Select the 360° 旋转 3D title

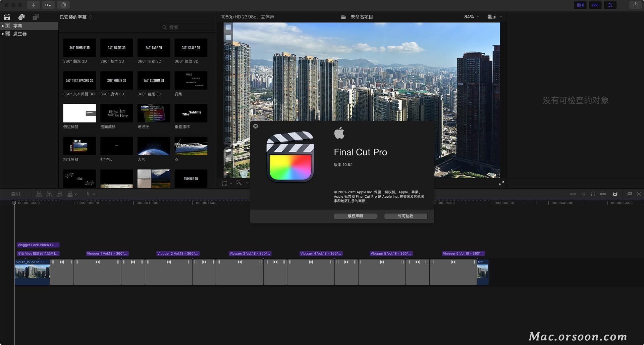pyautogui.click(x=117, y=81)
